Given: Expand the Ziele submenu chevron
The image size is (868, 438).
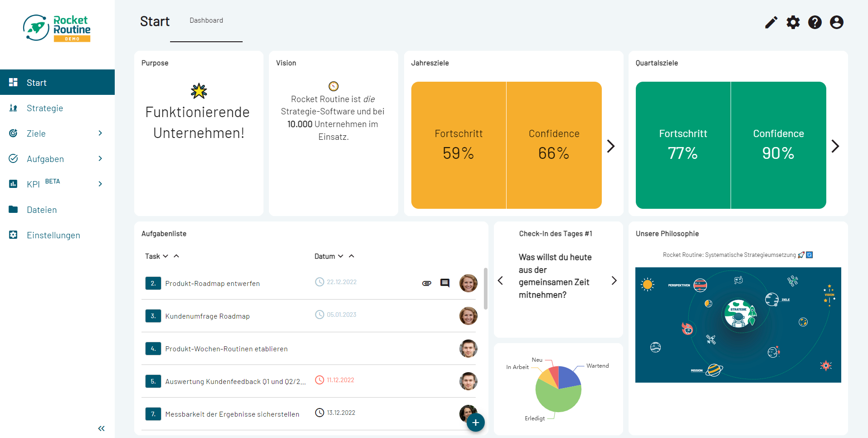Looking at the screenshot, I should tap(100, 133).
